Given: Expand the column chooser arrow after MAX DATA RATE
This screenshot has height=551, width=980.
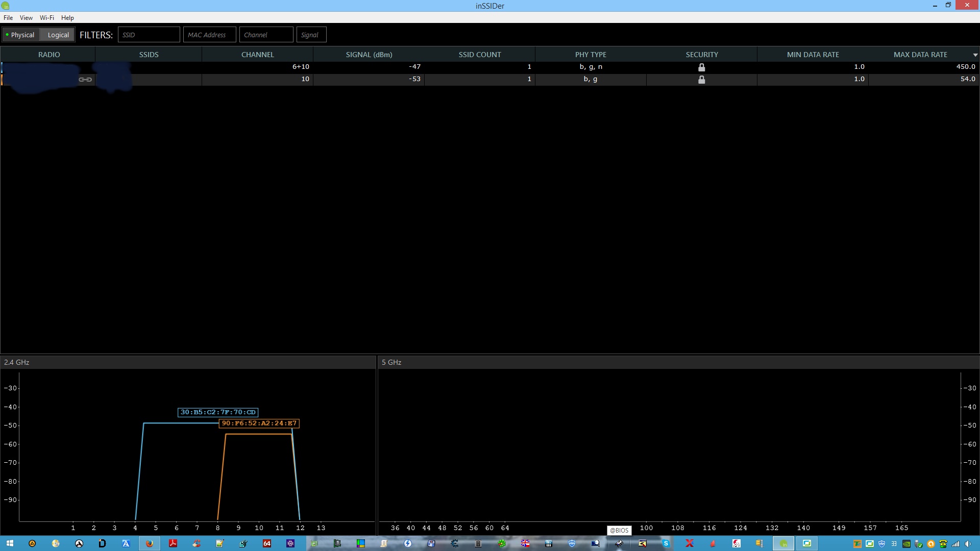Looking at the screenshot, I should point(975,55).
